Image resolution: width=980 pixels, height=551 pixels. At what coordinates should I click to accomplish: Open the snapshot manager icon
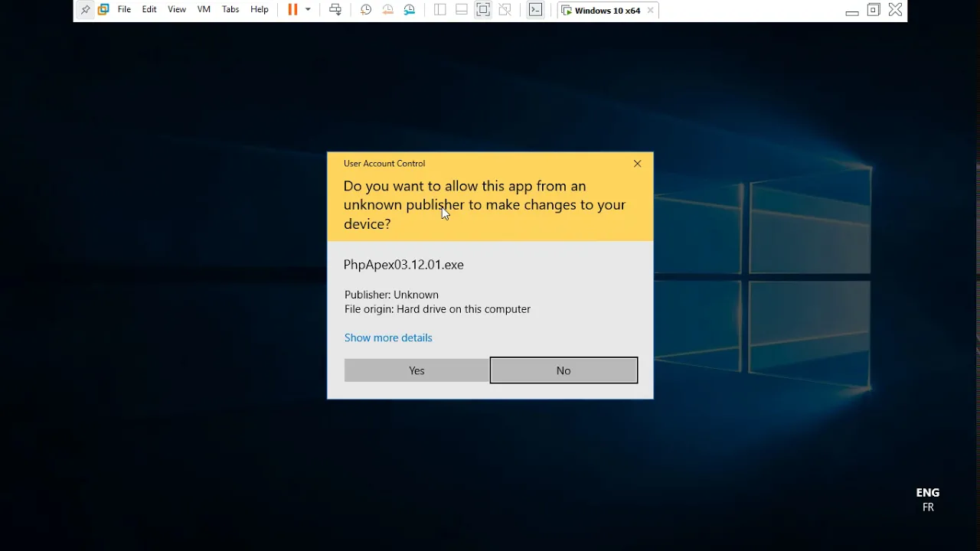410,10
